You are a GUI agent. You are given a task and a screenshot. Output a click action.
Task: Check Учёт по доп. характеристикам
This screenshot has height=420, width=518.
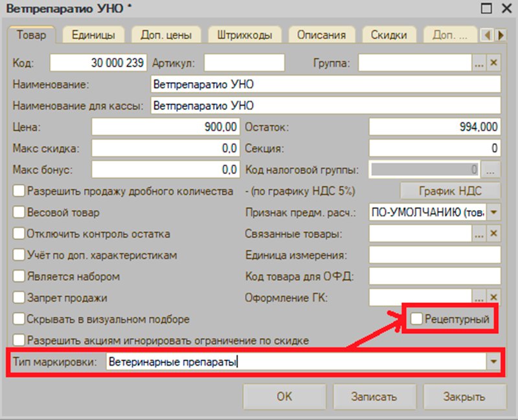19,255
